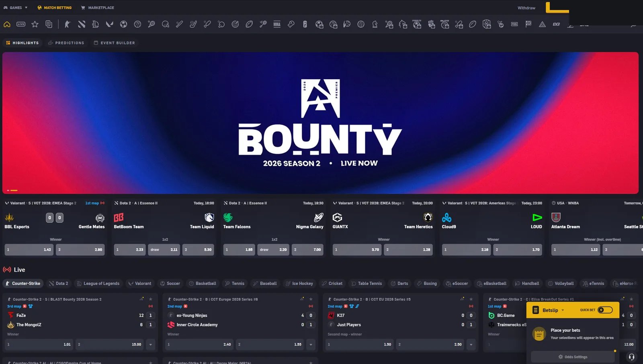Expand the Betslip dropdown arrow
This screenshot has width=643, height=364.
563,310
